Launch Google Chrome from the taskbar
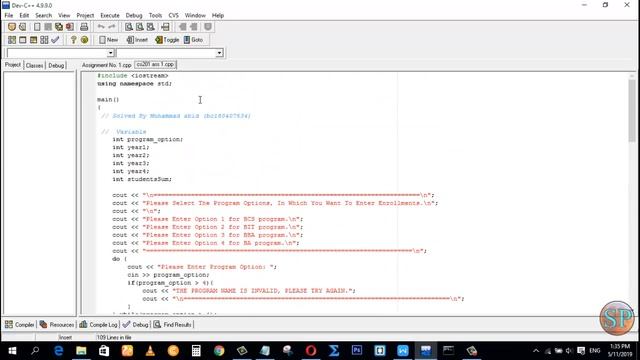This screenshot has height=360, width=640. 219,351
